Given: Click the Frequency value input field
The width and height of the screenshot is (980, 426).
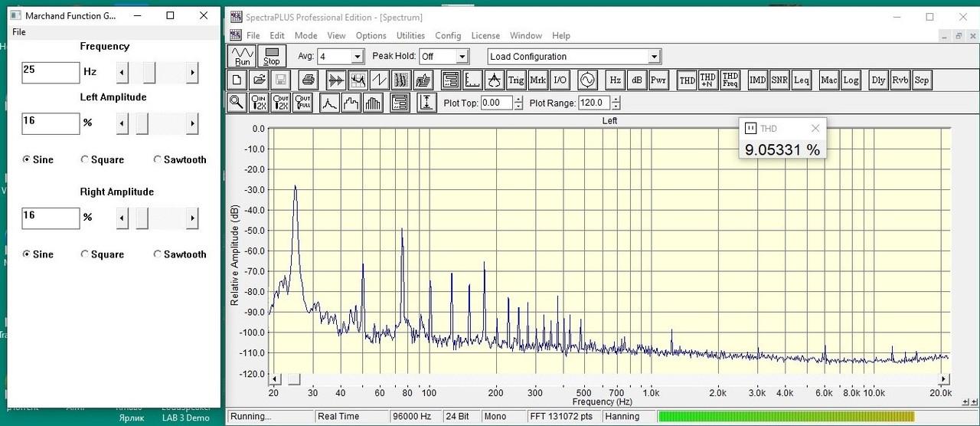Looking at the screenshot, I should click(51, 73).
